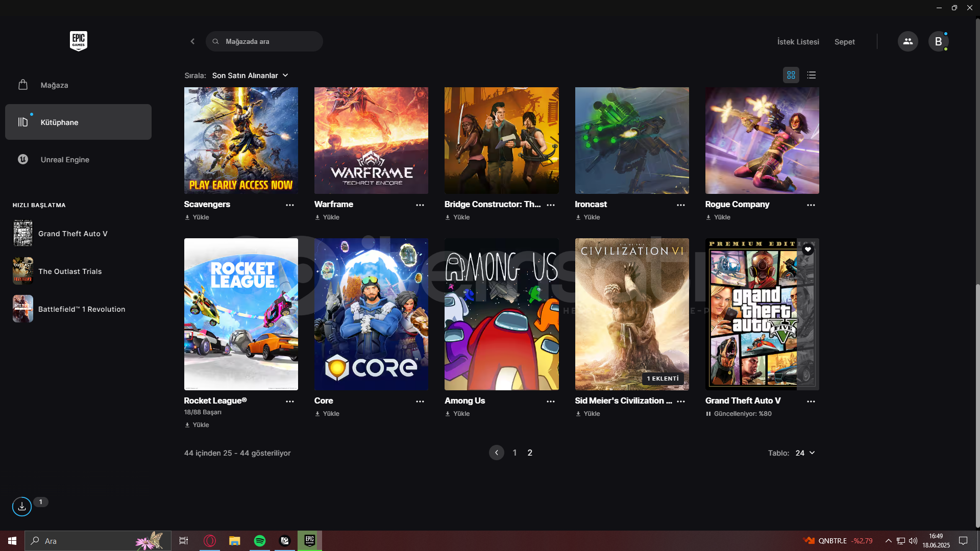Select Kütüphane in the sidebar
Image resolution: width=980 pixels, height=551 pixels.
point(78,122)
